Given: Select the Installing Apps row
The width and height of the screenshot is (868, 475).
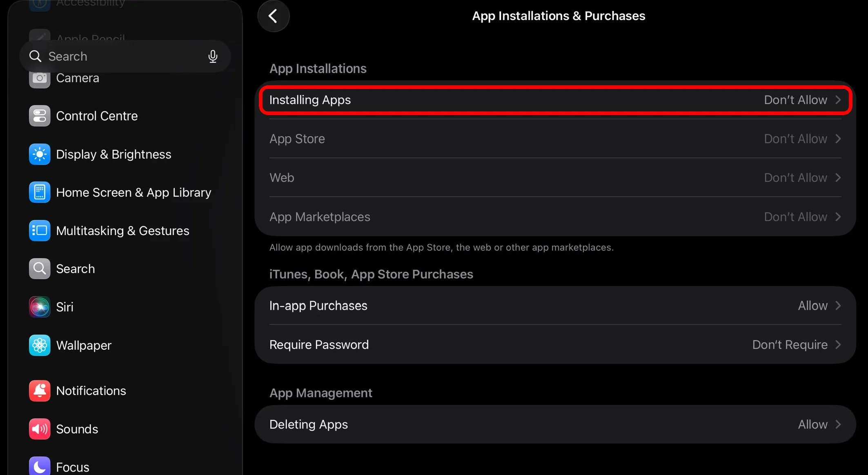Looking at the screenshot, I should (x=555, y=100).
